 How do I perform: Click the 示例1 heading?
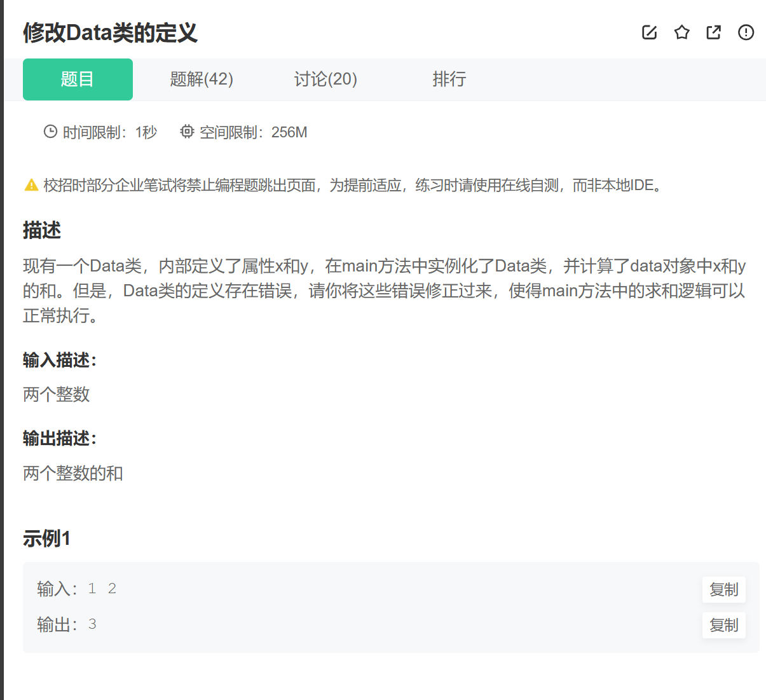coord(47,539)
